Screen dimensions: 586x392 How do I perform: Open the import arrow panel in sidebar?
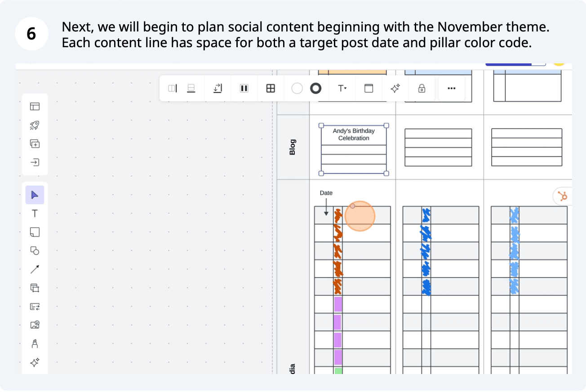click(35, 162)
